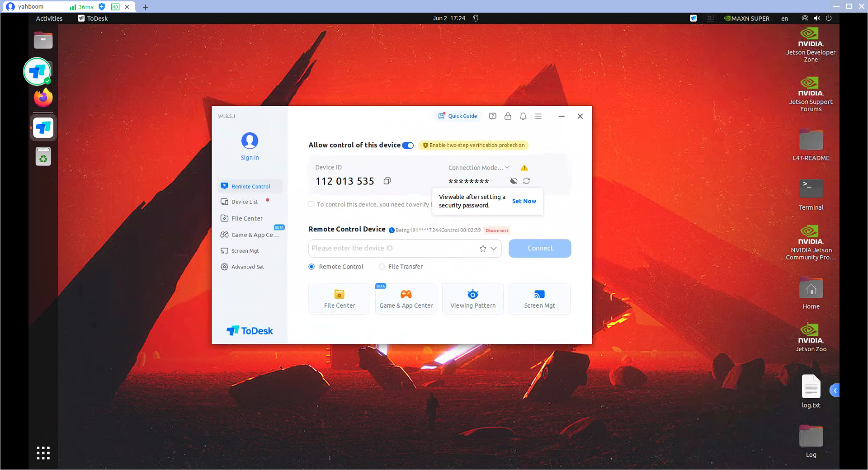868x470 pixels.
Task: Open system status menu at power icon
Action: click(x=829, y=19)
